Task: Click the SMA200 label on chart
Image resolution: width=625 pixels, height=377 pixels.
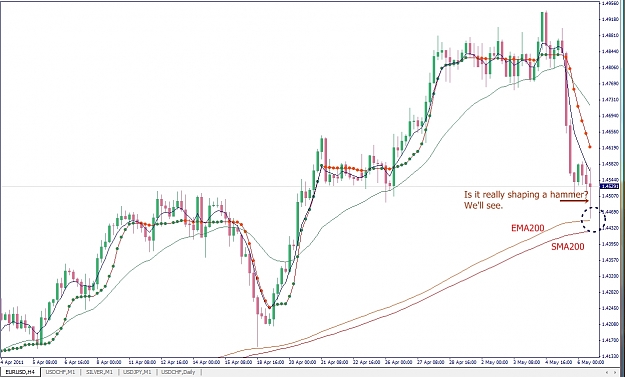Action: pyautogui.click(x=568, y=247)
